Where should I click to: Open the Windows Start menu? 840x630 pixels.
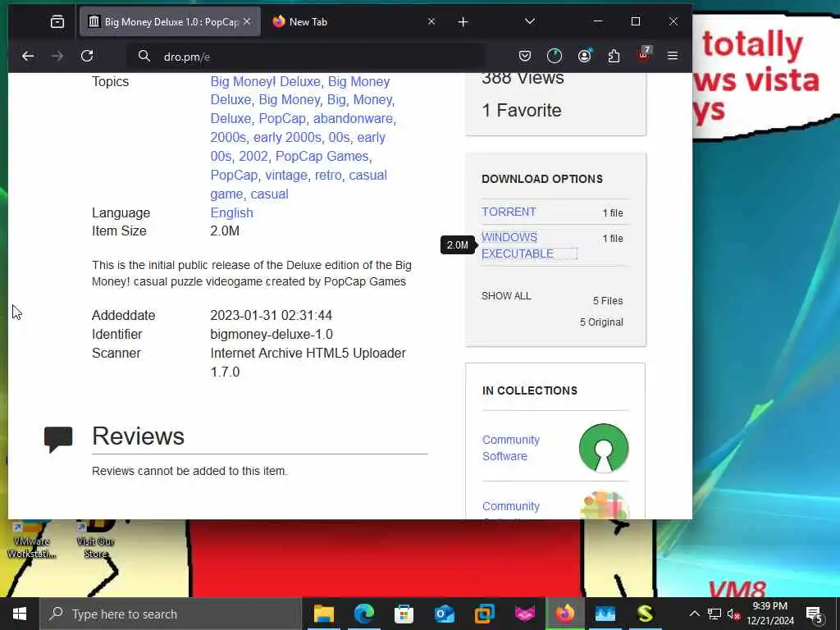point(20,614)
